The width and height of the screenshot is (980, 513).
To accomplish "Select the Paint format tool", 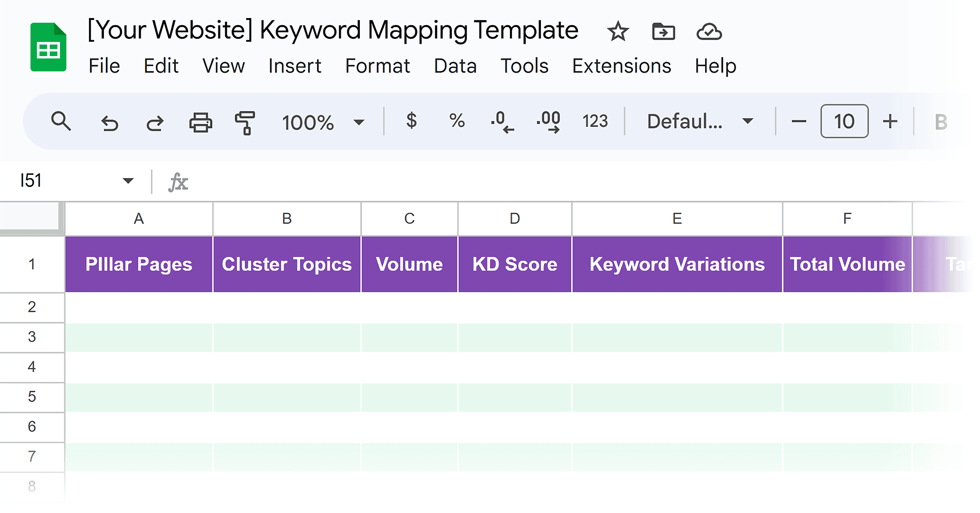I will click(245, 122).
